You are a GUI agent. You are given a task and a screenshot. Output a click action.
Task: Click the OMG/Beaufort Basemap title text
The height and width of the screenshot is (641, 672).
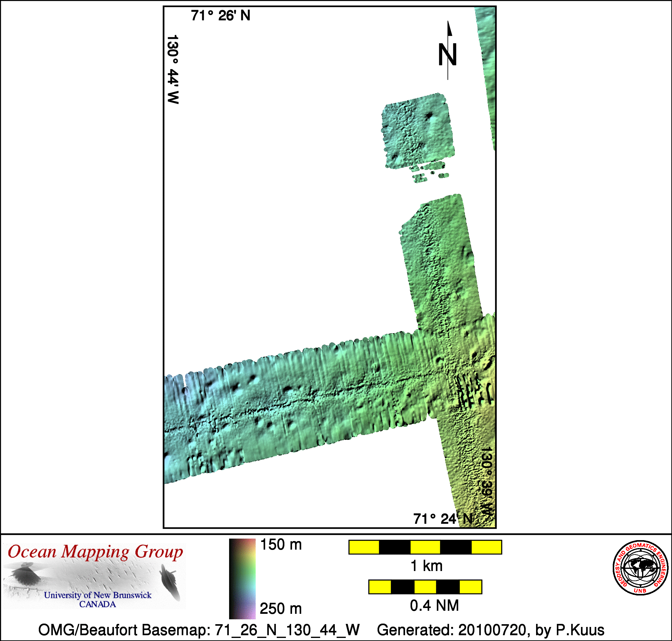pos(199,630)
